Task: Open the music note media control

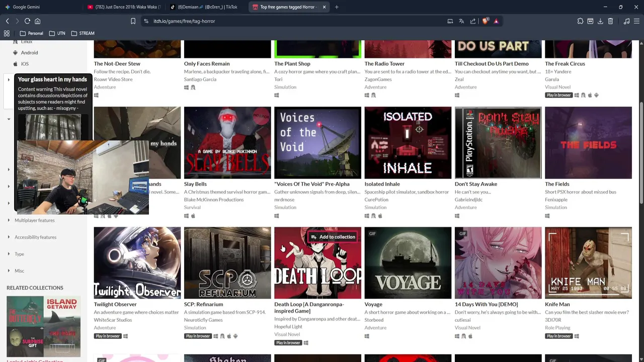Action: coord(626,21)
